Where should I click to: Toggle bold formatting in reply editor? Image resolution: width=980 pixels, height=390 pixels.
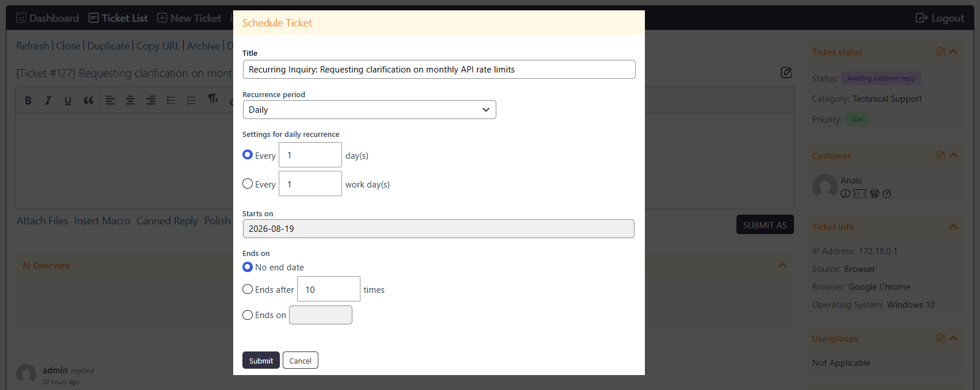click(28, 100)
